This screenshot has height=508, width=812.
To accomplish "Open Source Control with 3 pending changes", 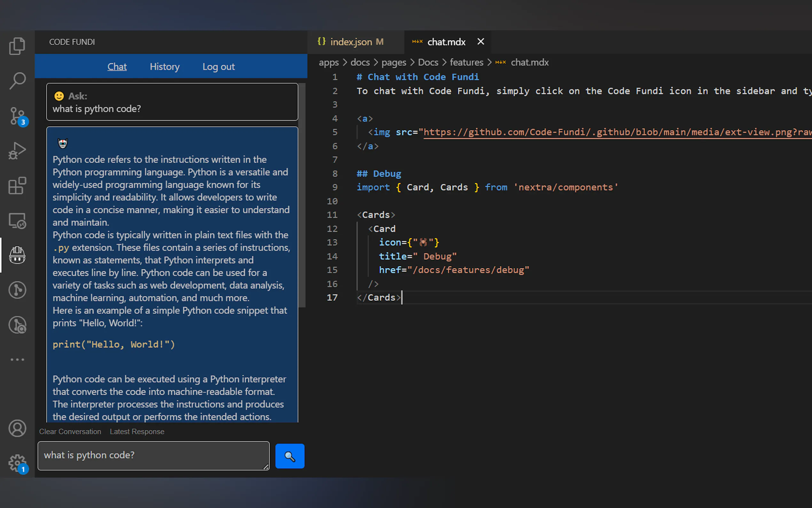I will point(18,116).
